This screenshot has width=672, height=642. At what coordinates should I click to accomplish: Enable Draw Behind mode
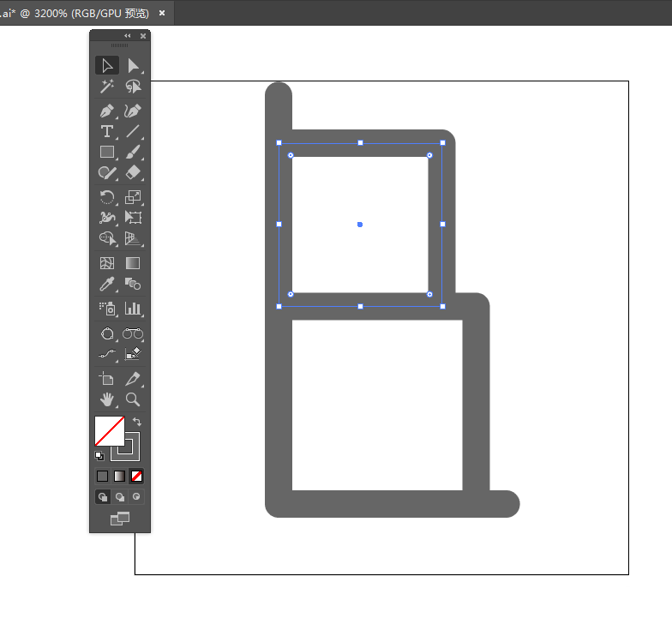coord(120,497)
